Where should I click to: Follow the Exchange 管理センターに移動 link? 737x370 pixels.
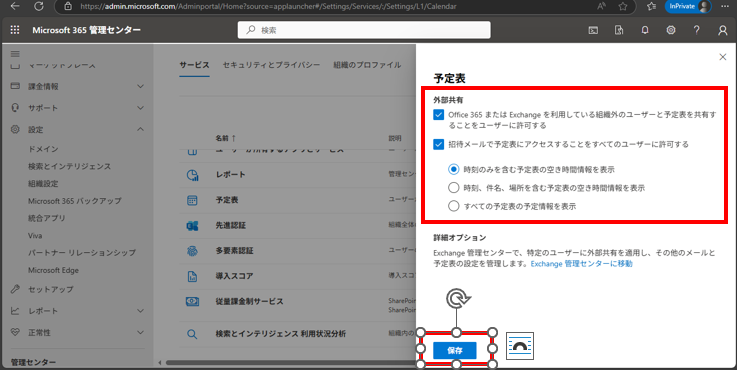pos(581,264)
